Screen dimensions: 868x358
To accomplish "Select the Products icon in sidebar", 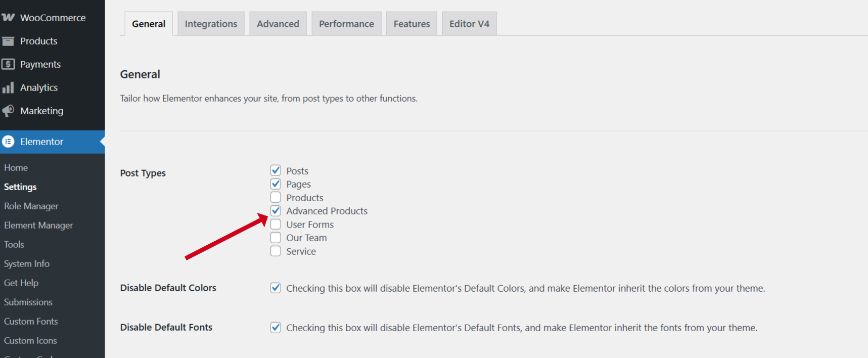I will coord(38,41).
